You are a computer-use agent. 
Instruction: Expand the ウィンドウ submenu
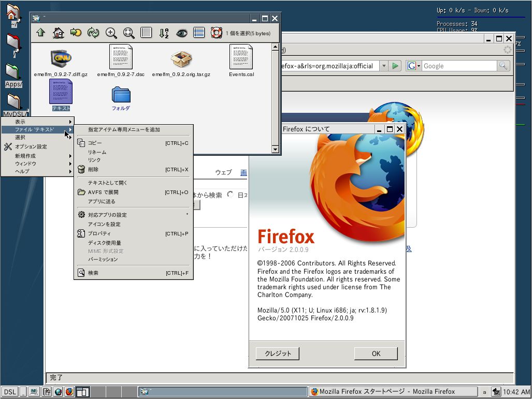pos(37,164)
